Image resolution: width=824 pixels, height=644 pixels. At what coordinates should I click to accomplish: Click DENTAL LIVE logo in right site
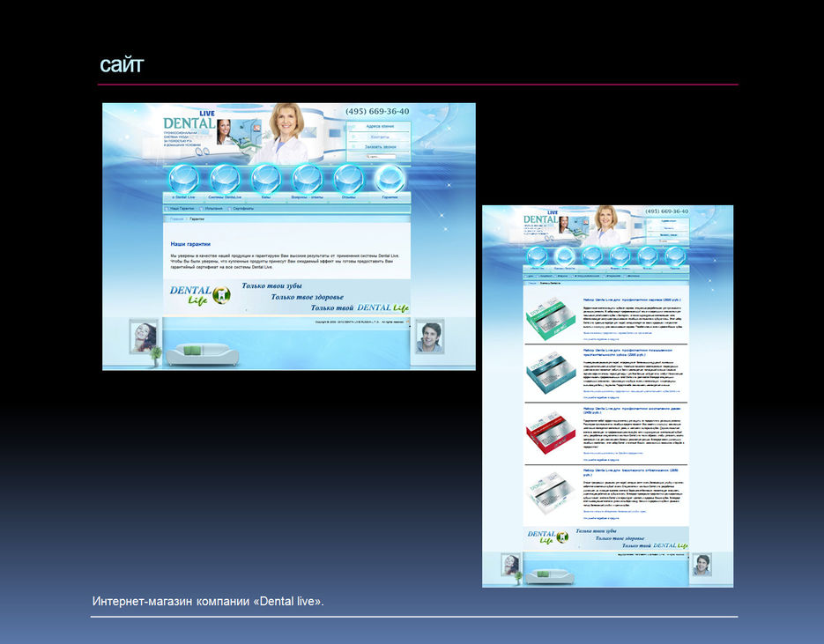pos(541,218)
